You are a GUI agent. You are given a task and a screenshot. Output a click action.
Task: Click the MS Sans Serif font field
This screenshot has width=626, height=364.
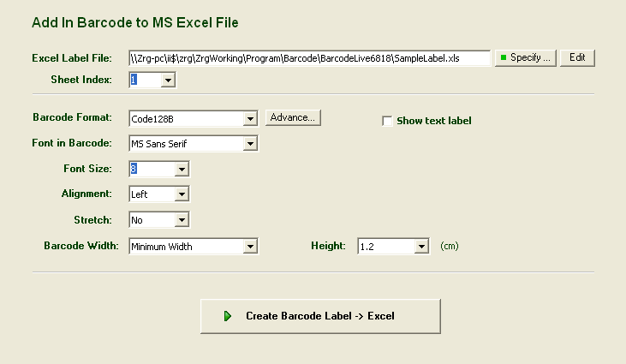(x=187, y=144)
